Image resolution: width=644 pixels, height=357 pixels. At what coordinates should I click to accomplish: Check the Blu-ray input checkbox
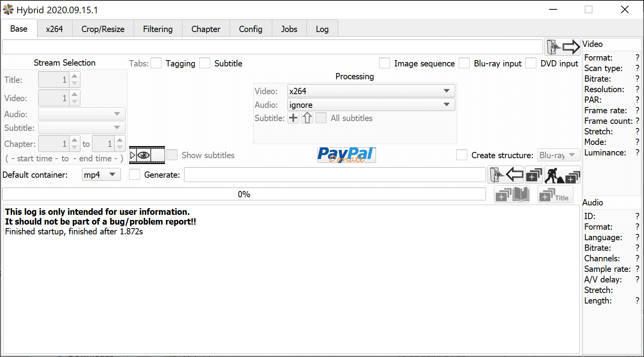coord(464,63)
